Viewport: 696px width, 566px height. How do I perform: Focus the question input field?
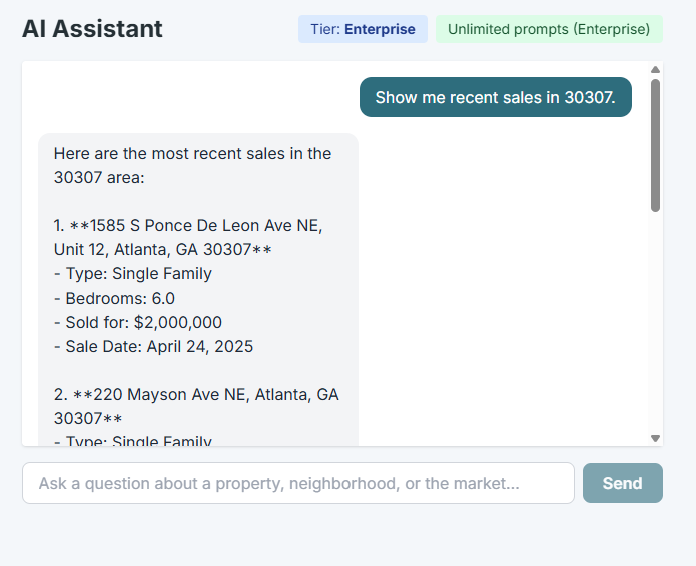(x=298, y=483)
